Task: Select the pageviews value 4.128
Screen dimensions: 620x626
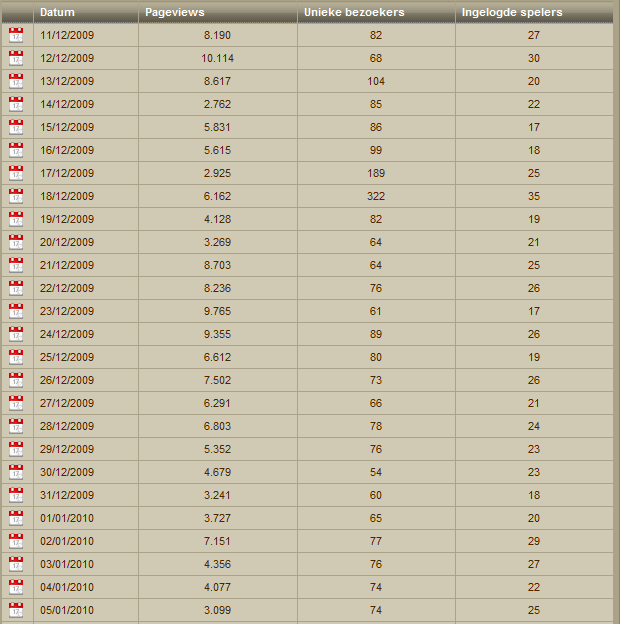Action: pyautogui.click(x=218, y=219)
